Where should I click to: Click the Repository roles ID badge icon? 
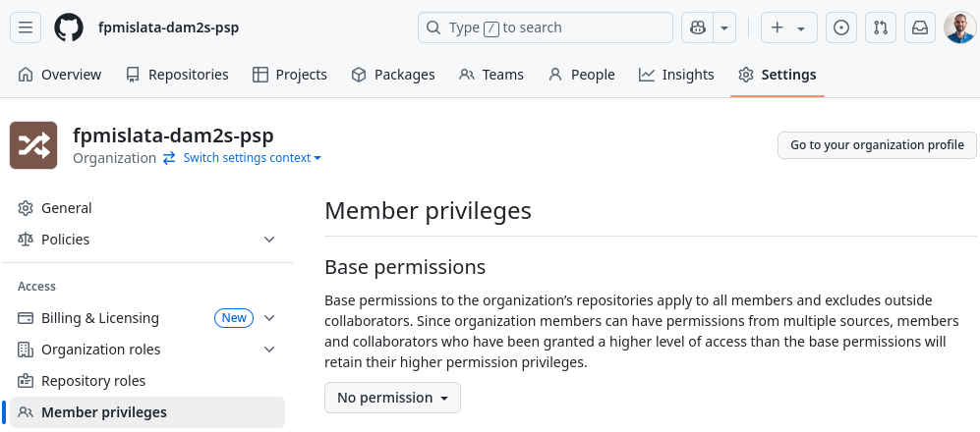coord(26,381)
